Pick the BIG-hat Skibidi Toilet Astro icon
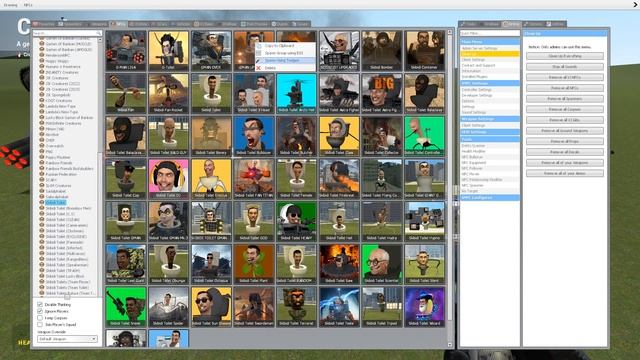The image size is (640, 360). 382,93
